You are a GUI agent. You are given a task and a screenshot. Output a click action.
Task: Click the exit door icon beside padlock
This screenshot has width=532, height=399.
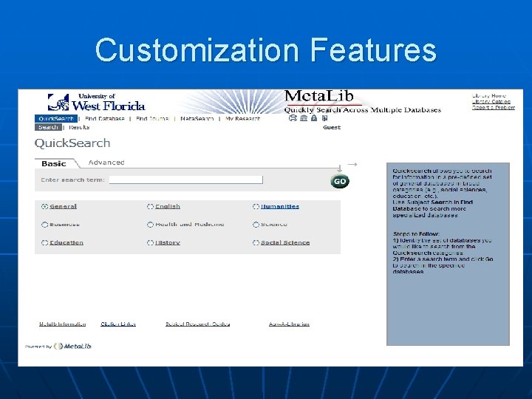[324, 118]
